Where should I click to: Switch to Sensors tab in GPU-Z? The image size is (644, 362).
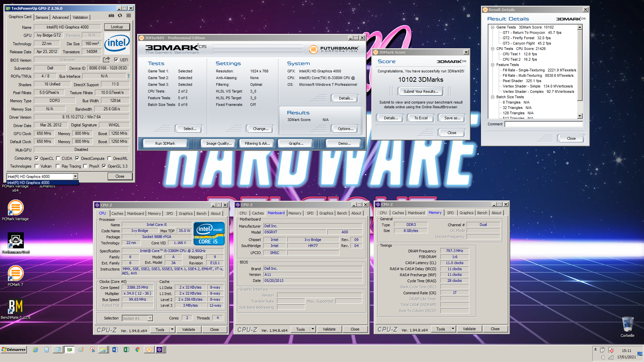42,17
